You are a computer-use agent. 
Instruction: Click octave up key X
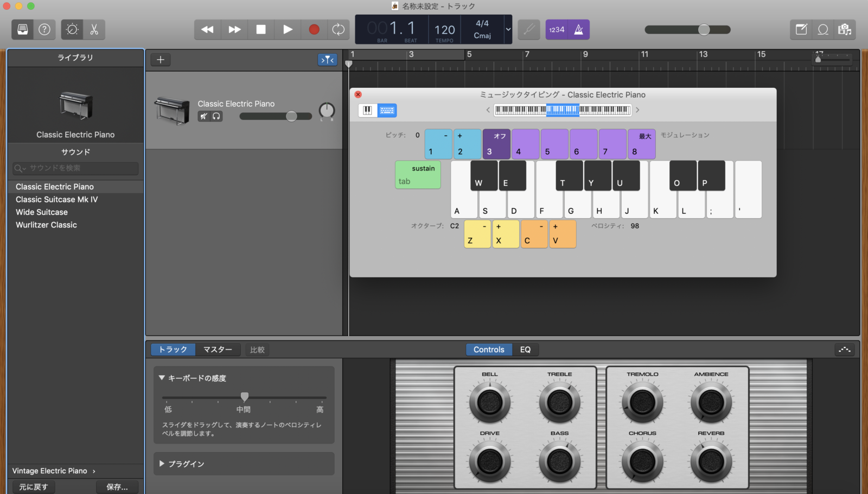[x=506, y=234]
